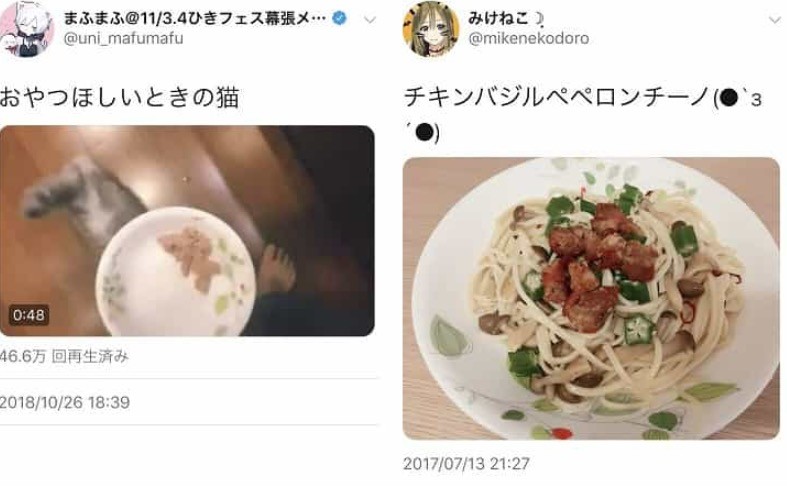Viewport: 787px width, 490px height.
Task: Click the blue verified badge
Action: (x=340, y=19)
